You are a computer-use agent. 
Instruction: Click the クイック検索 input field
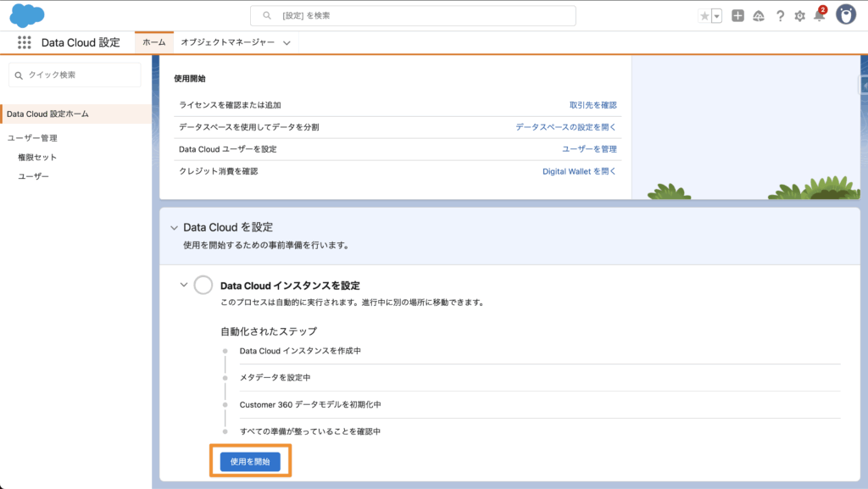[x=75, y=75]
